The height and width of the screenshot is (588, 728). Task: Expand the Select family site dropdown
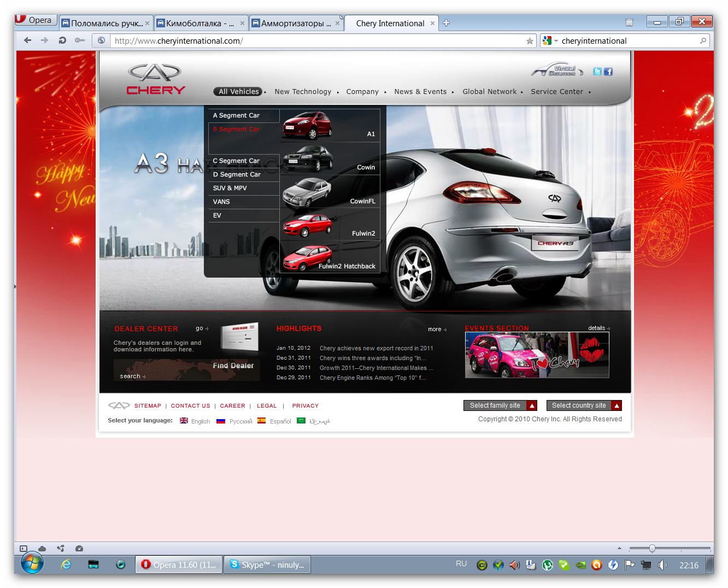500,405
